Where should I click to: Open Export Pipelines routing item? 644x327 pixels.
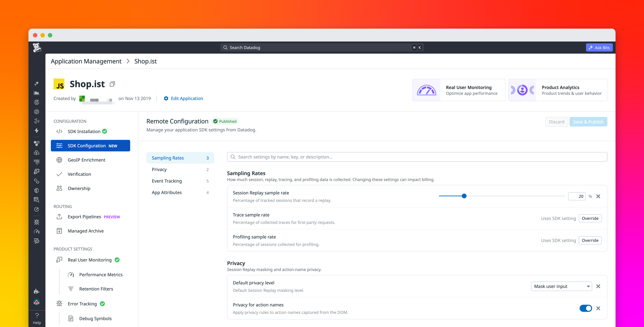coord(90,217)
